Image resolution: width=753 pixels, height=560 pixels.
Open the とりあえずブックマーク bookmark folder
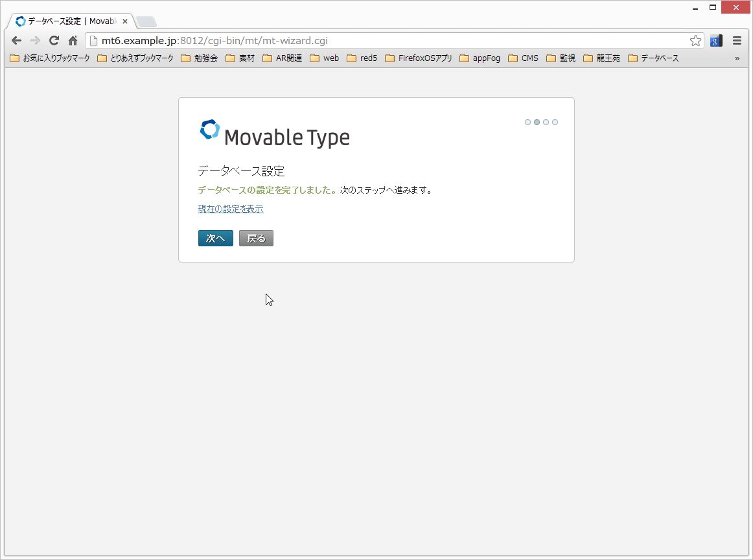pos(135,58)
